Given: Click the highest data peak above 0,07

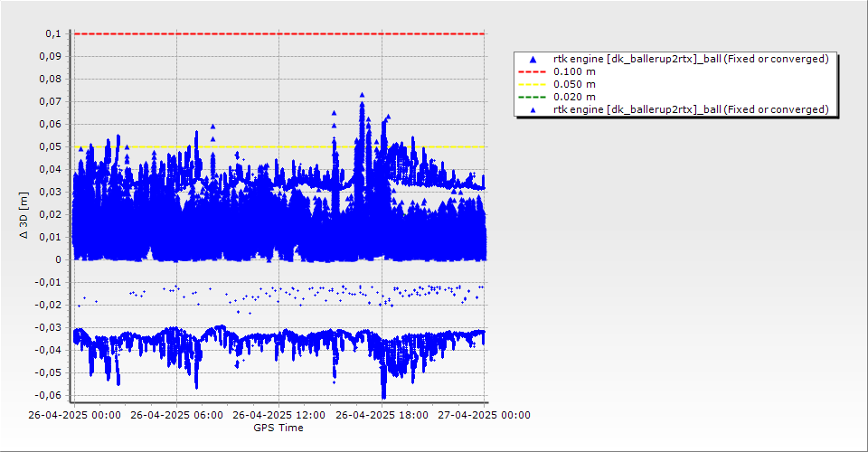Looking at the screenshot, I should (x=362, y=95).
